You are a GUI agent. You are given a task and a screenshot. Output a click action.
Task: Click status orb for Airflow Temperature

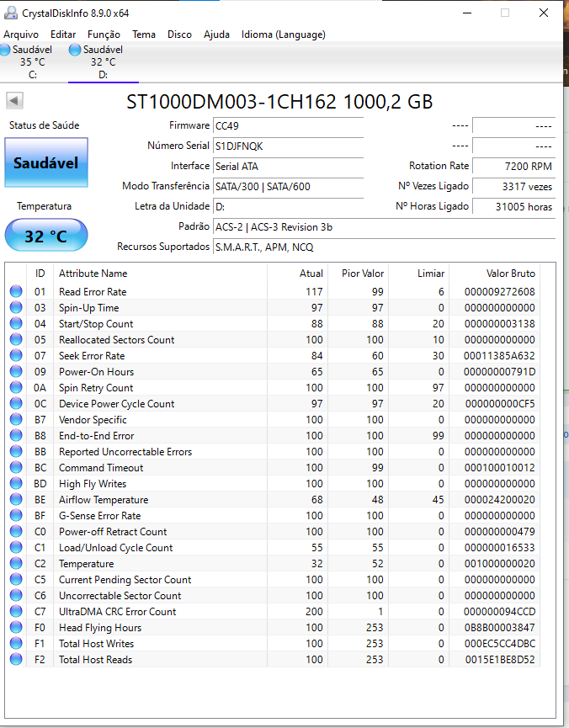tap(16, 500)
